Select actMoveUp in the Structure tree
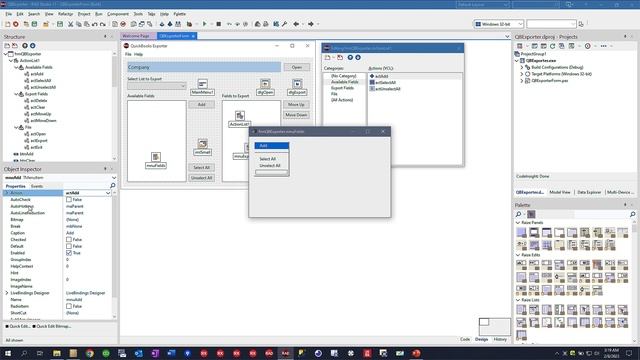Viewport: 640px width, 360px height. [40, 114]
